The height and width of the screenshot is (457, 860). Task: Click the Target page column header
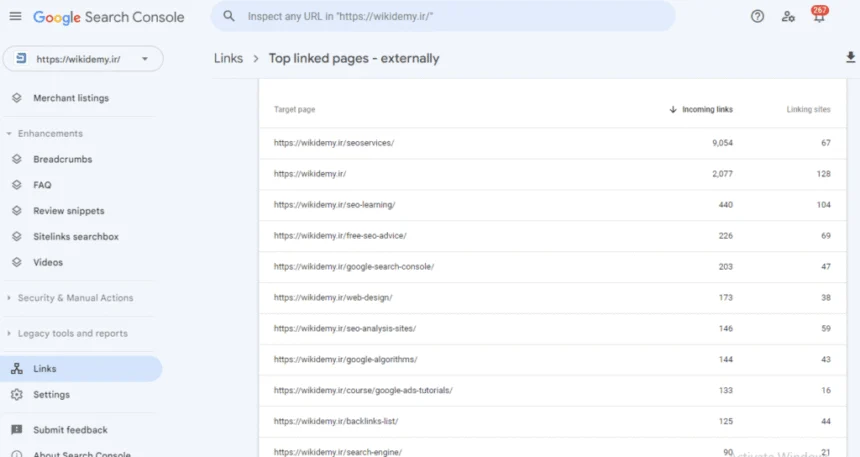(x=295, y=110)
